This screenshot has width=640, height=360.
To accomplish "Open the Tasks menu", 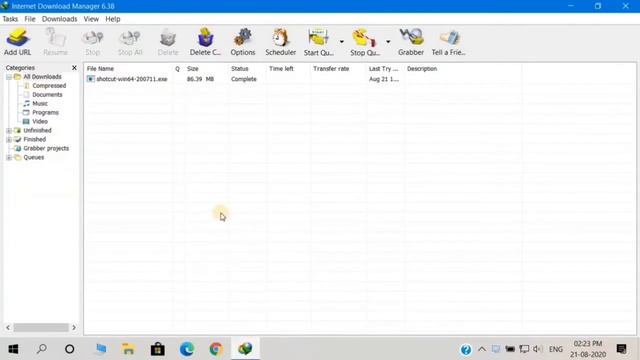I will (10, 19).
